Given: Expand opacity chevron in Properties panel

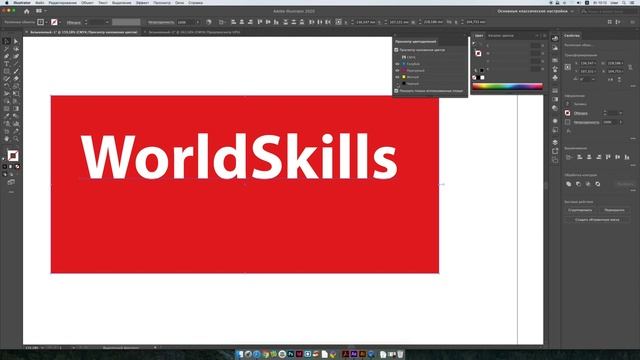Looking at the screenshot, I should point(620,122).
